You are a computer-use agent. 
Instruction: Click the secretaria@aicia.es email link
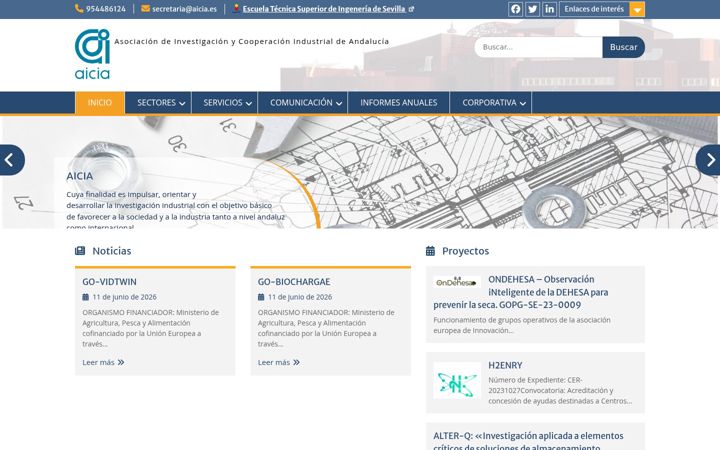click(x=184, y=9)
